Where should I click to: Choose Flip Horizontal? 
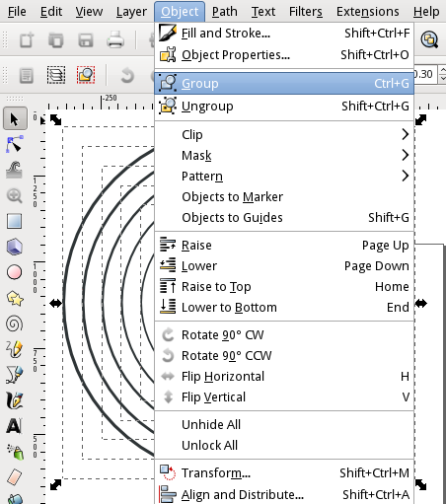point(284,376)
